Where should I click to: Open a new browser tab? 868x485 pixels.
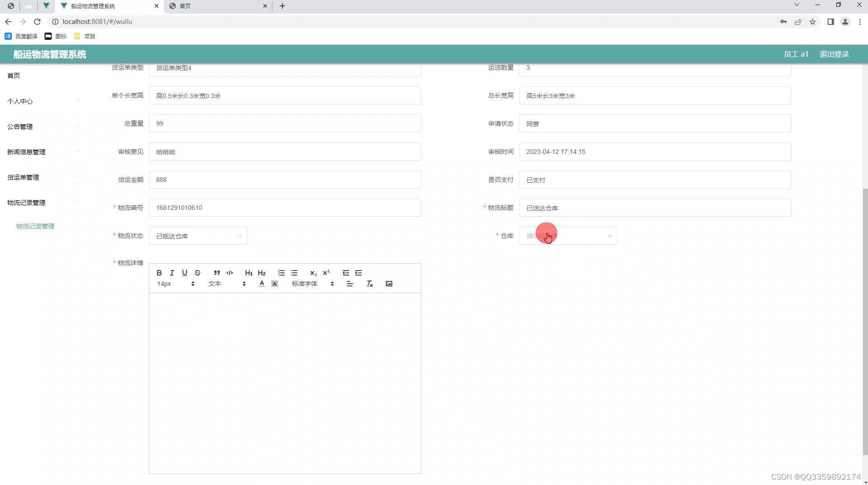(x=282, y=6)
